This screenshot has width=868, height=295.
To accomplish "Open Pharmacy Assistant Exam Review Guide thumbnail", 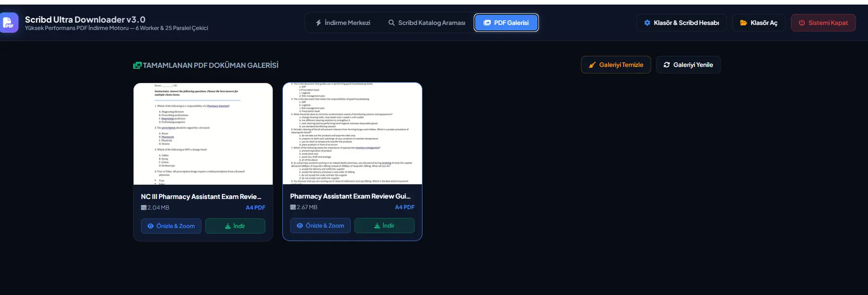I will tap(352, 133).
